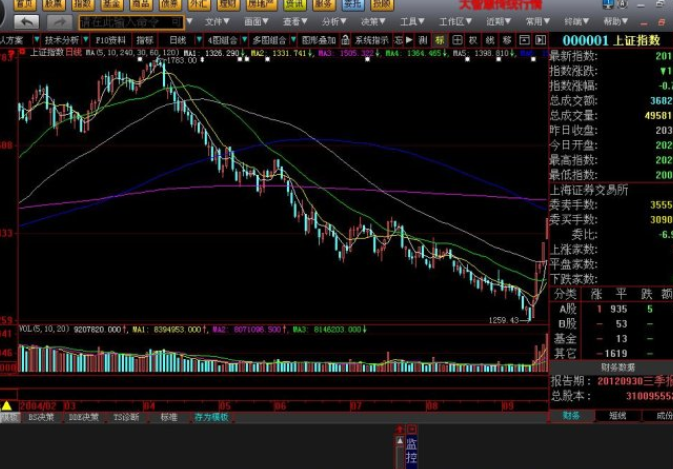Open the 终端 menu
This screenshot has width=673, height=469.
tap(577, 21)
